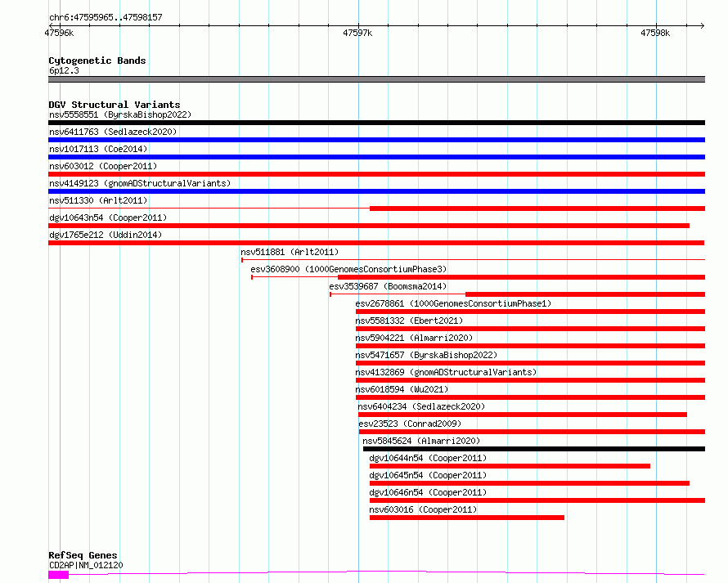Viewport: 728px width, 583px height.
Task: Select the short red nsv603016 bar
Action: 467,518
